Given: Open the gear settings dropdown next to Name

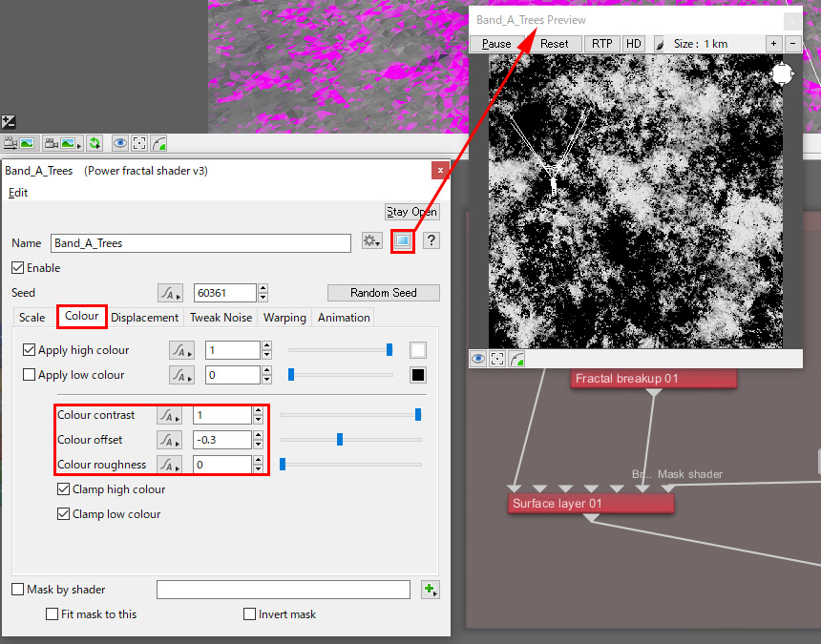Looking at the screenshot, I should 372,242.
